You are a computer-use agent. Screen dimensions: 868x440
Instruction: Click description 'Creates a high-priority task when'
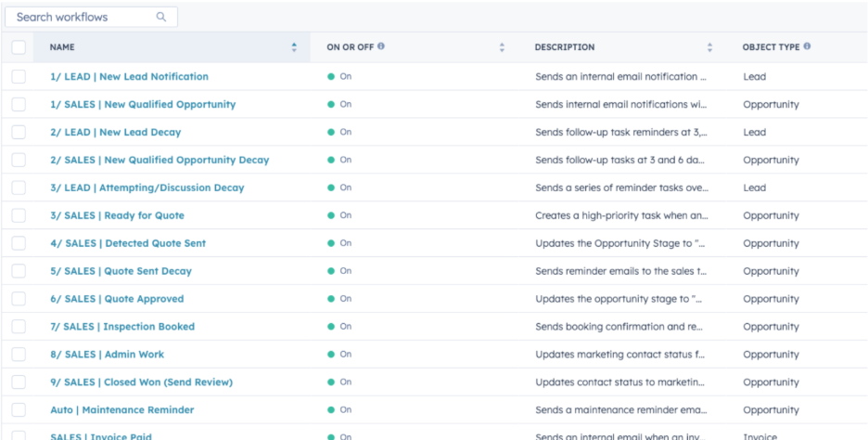point(621,215)
